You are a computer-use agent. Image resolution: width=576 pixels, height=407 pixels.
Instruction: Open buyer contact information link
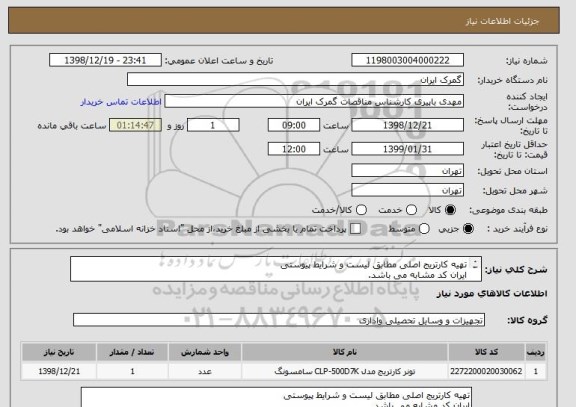[x=121, y=102]
